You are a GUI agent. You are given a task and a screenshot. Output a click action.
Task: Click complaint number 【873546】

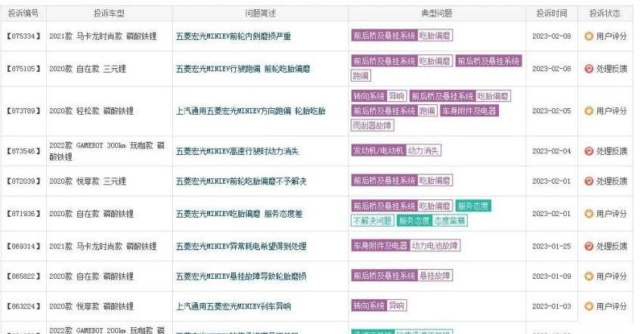click(x=23, y=151)
